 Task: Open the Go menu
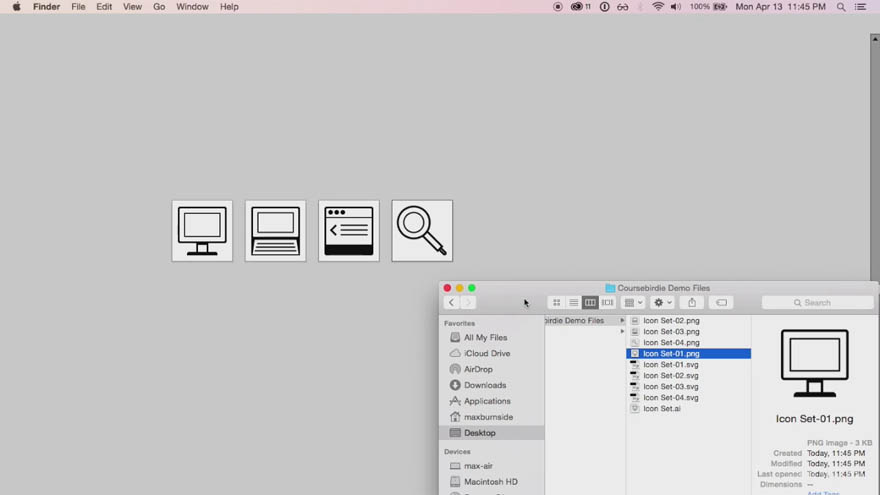pos(159,7)
